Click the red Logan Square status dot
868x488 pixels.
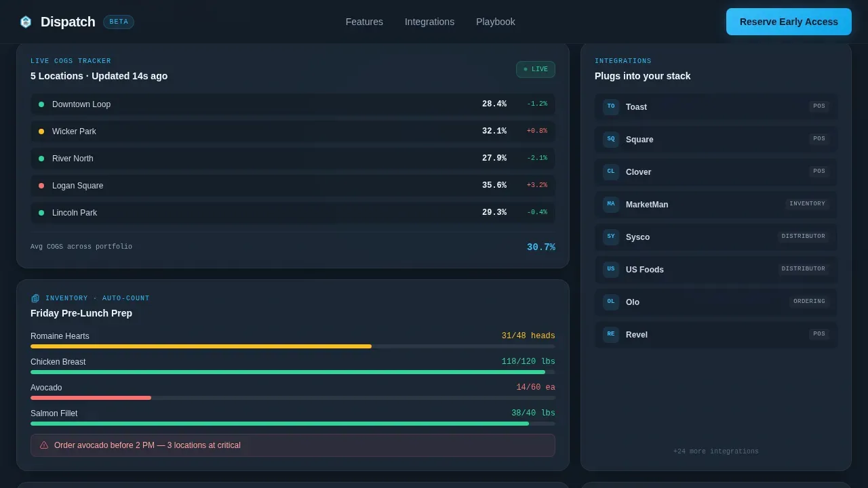pyautogui.click(x=41, y=186)
